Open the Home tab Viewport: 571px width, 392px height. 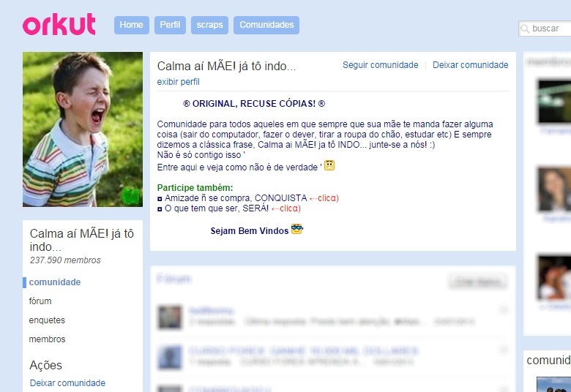[132, 25]
